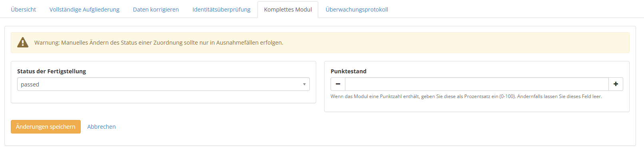Screen dimensions: 644x163
Task: Click empty space below the status dropdown in its panel
Action: tap(163, 97)
